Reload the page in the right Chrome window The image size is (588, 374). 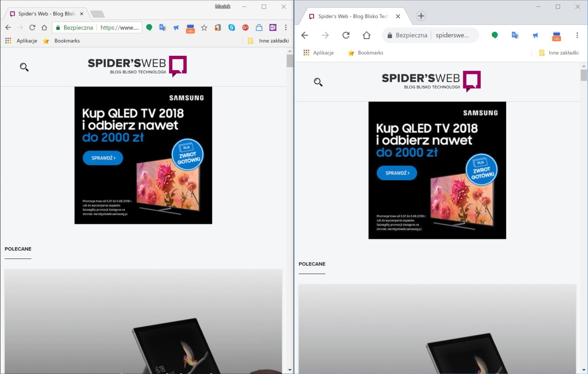pyautogui.click(x=346, y=35)
